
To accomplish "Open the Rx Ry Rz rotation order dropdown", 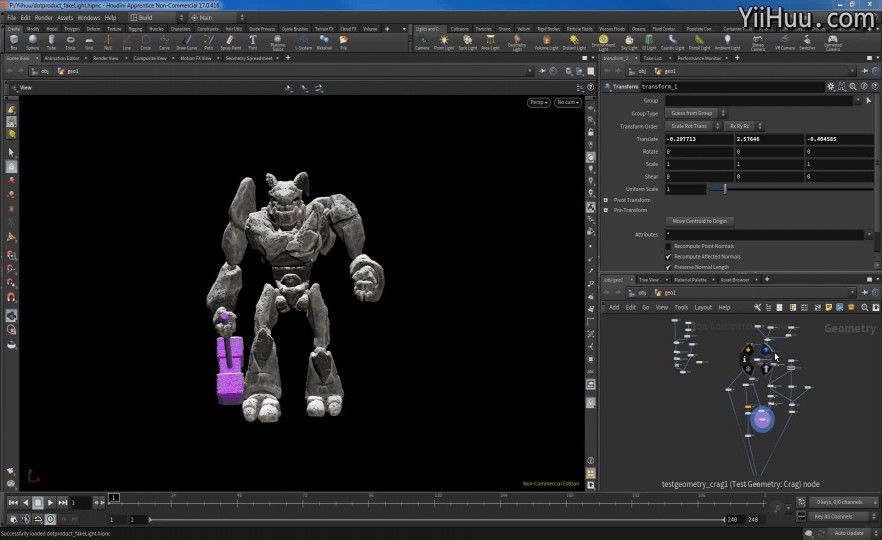I will pos(743,126).
